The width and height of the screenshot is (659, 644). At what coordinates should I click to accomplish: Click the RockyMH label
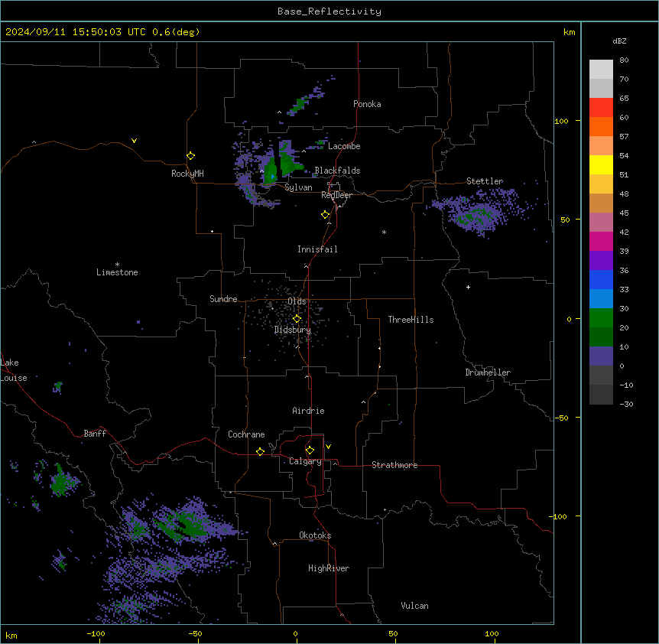coord(187,174)
